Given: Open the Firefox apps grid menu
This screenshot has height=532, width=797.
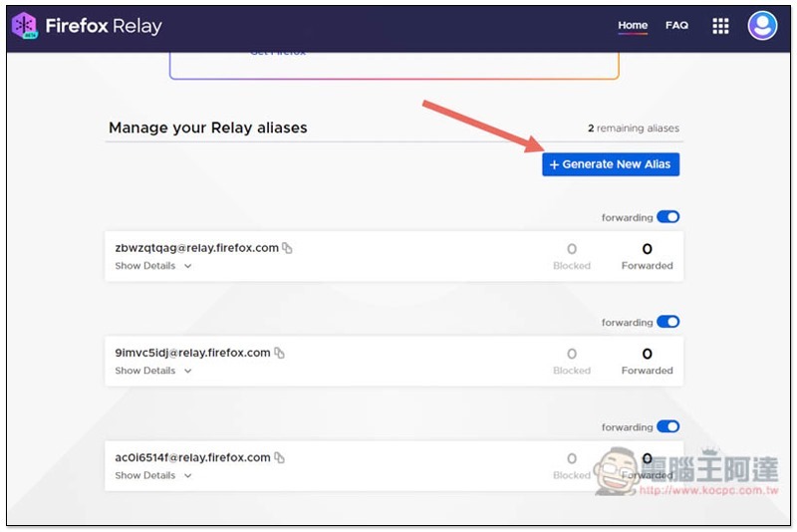Looking at the screenshot, I should [720, 26].
